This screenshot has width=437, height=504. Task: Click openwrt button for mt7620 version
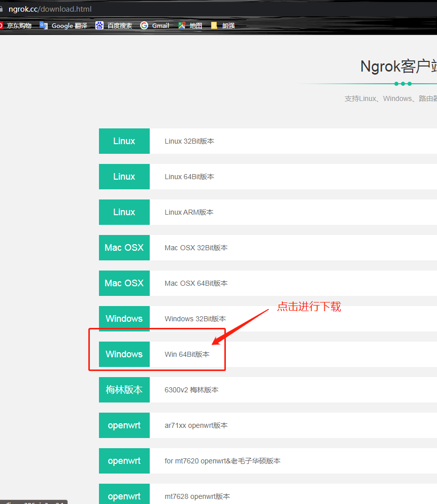124,461
